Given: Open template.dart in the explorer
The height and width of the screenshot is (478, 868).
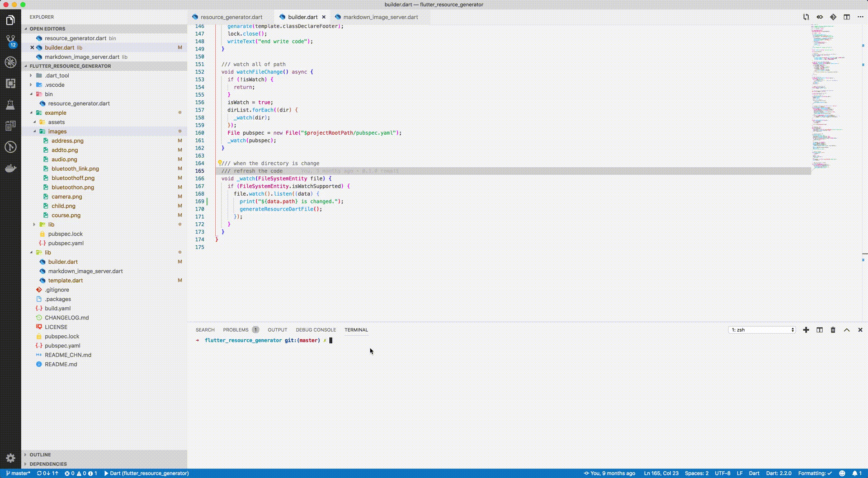Looking at the screenshot, I should coord(65,281).
